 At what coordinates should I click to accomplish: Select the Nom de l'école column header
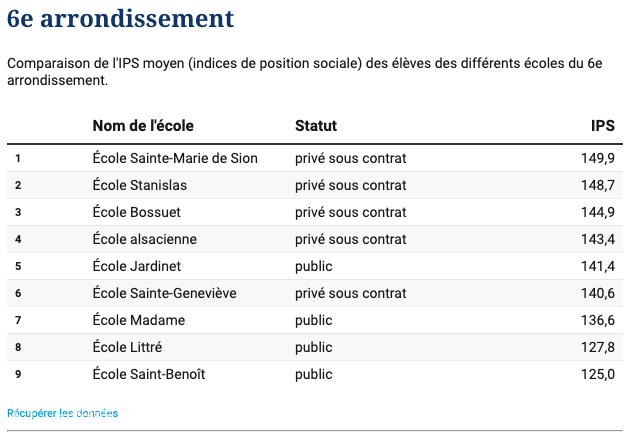(143, 126)
